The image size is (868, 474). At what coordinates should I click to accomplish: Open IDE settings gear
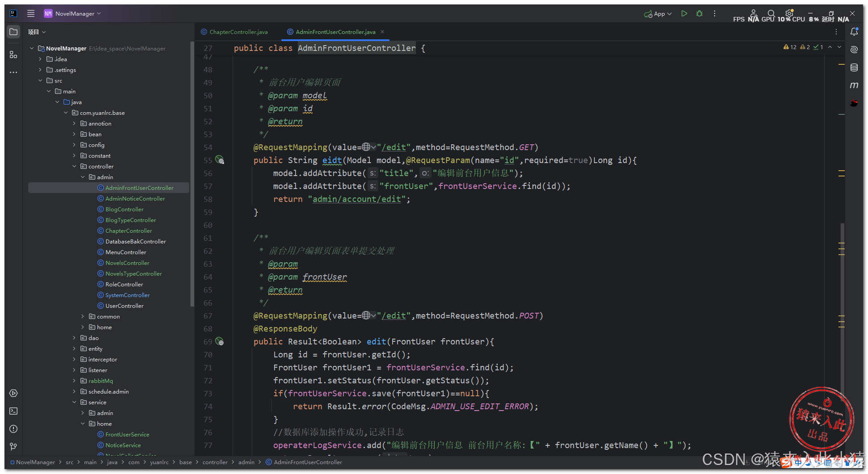(789, 13)
